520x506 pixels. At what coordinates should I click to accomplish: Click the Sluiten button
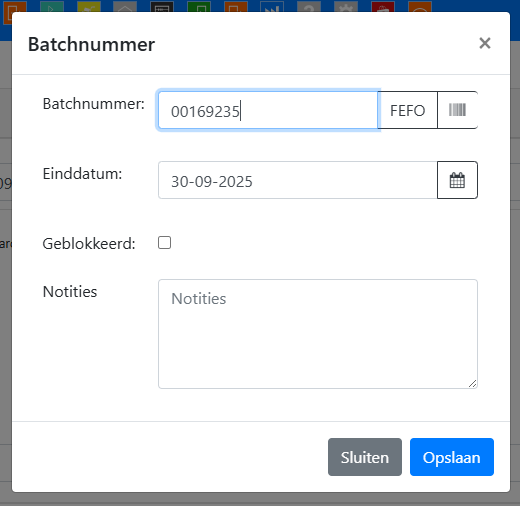point(365,457)
